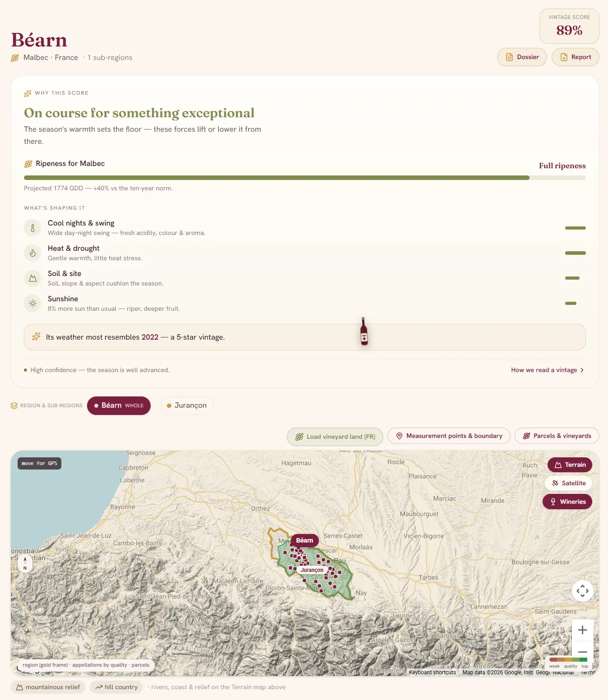Click the map pan arrows control

click(582, 591)
